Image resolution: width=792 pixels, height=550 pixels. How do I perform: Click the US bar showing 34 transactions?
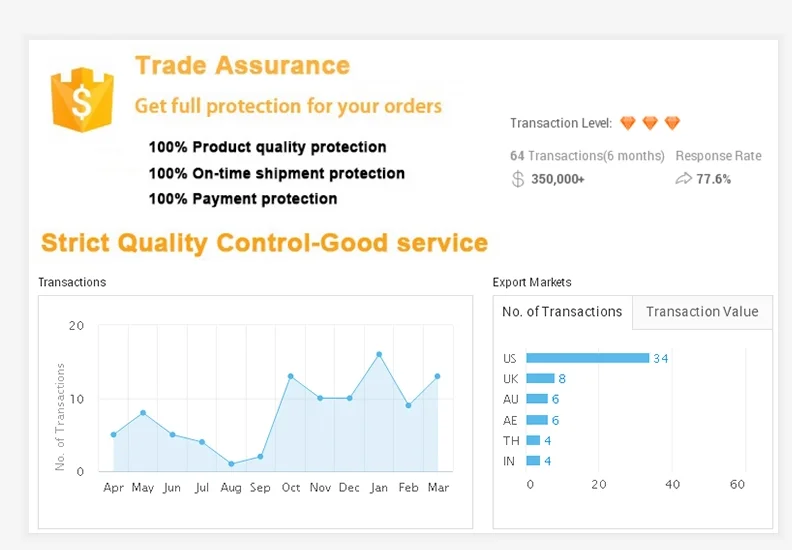click(587, 358)
